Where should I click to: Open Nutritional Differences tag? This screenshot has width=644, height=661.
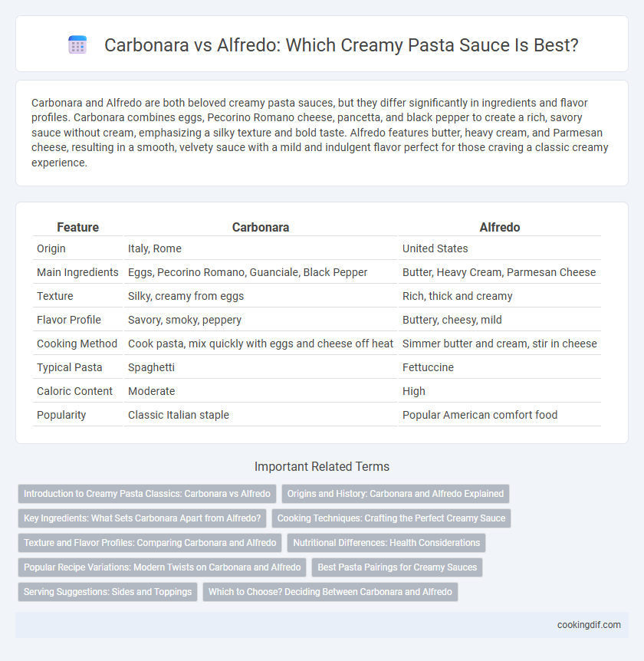pyautogui.click(x=386, y=543)
